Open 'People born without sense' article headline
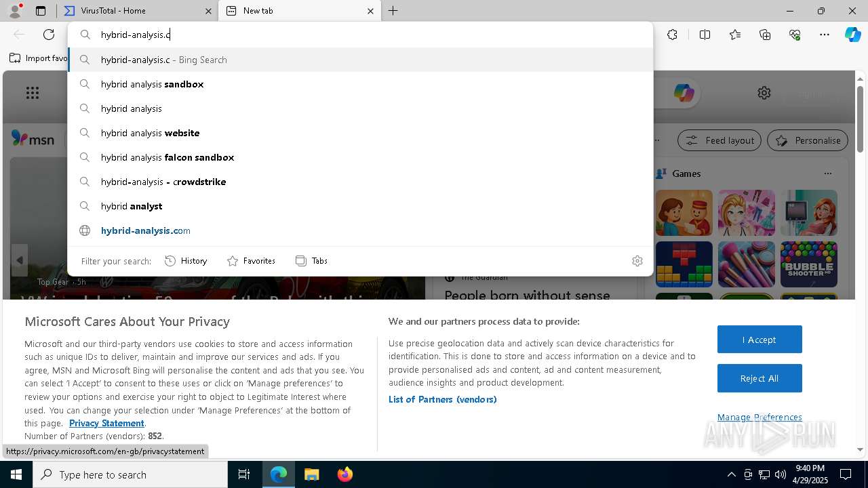Image resolution: width=868 pixels, height=488 pixels. point(527,294)
